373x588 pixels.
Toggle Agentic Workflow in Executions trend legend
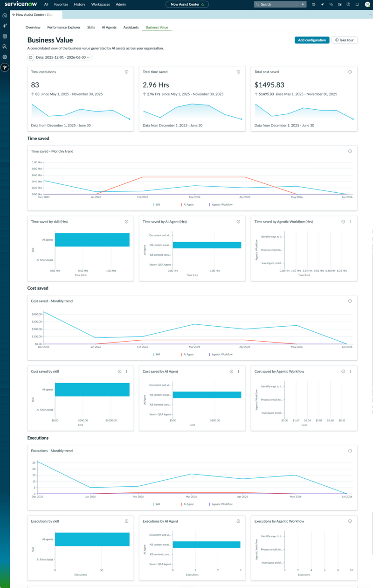(221, 504)
